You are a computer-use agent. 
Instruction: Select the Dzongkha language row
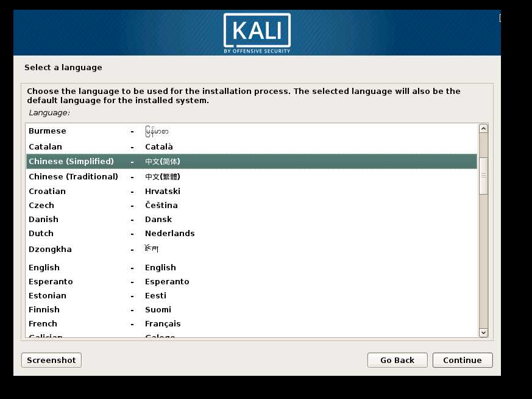tap(252, 250)
